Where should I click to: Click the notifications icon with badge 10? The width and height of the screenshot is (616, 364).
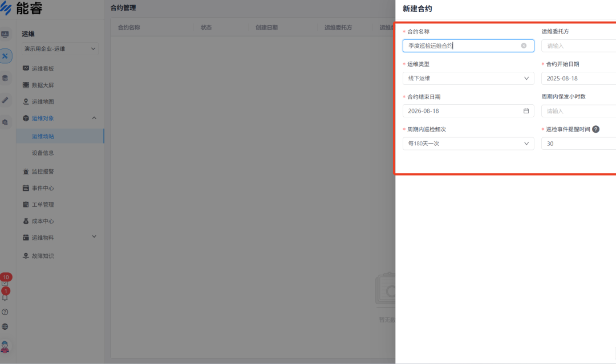coord(6,281)
